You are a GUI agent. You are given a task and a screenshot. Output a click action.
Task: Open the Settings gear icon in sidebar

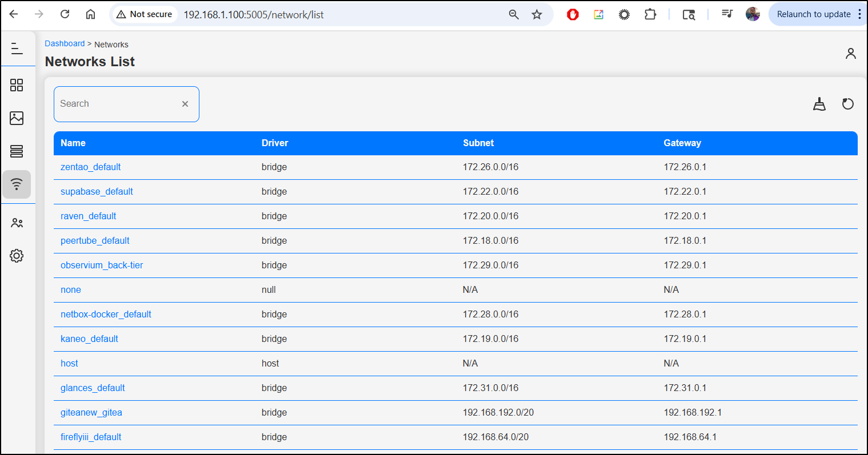tap(17, 256)
